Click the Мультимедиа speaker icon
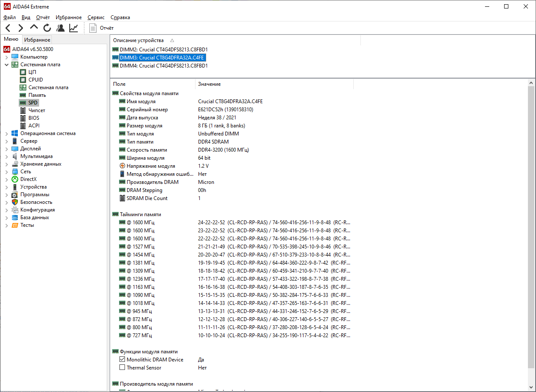This screenshot has height=392, width=536. 15,156
